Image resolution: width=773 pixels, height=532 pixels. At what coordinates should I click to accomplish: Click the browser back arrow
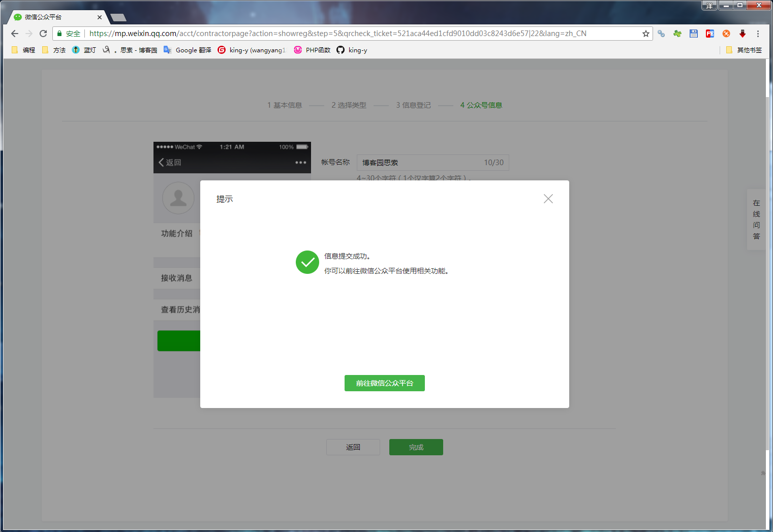pos(15,34)
